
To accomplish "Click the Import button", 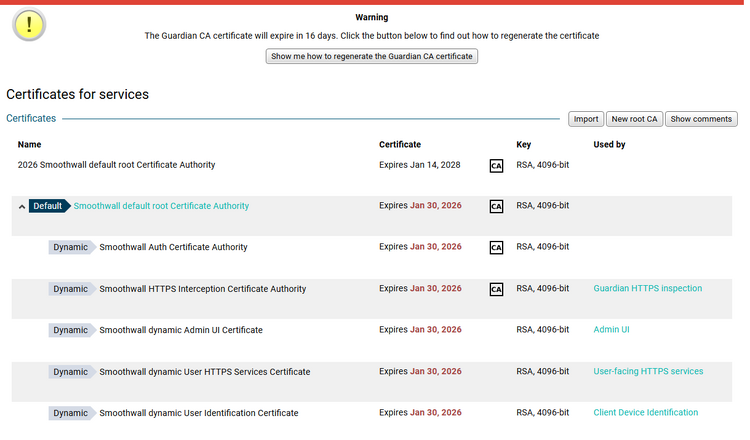I will coord(586,119).
